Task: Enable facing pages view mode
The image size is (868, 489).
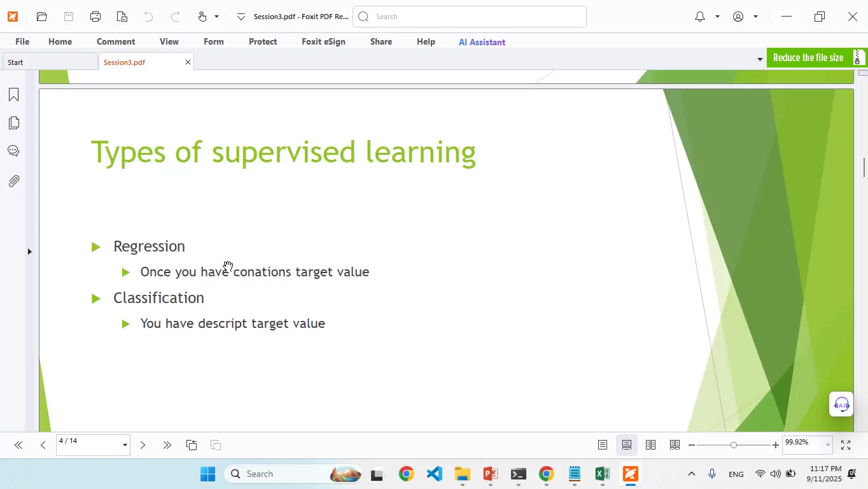Action: (650, 444)
